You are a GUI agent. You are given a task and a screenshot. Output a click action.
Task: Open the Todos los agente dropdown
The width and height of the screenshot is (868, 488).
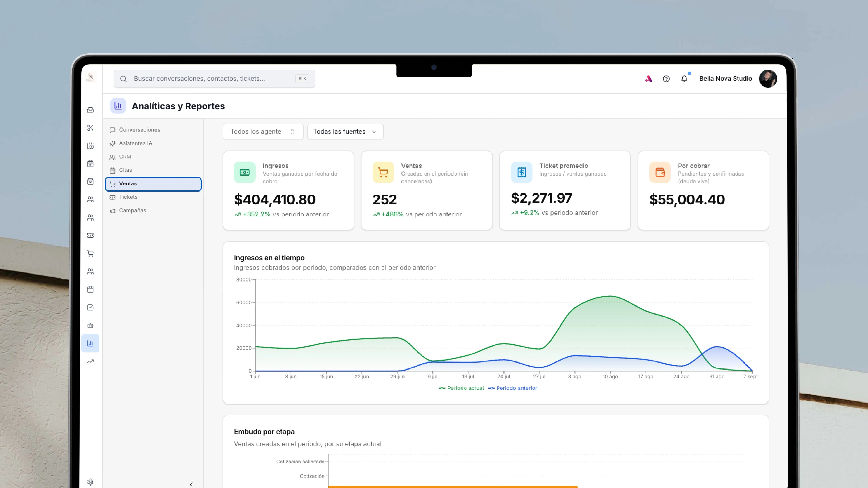[x=263, y=131]
